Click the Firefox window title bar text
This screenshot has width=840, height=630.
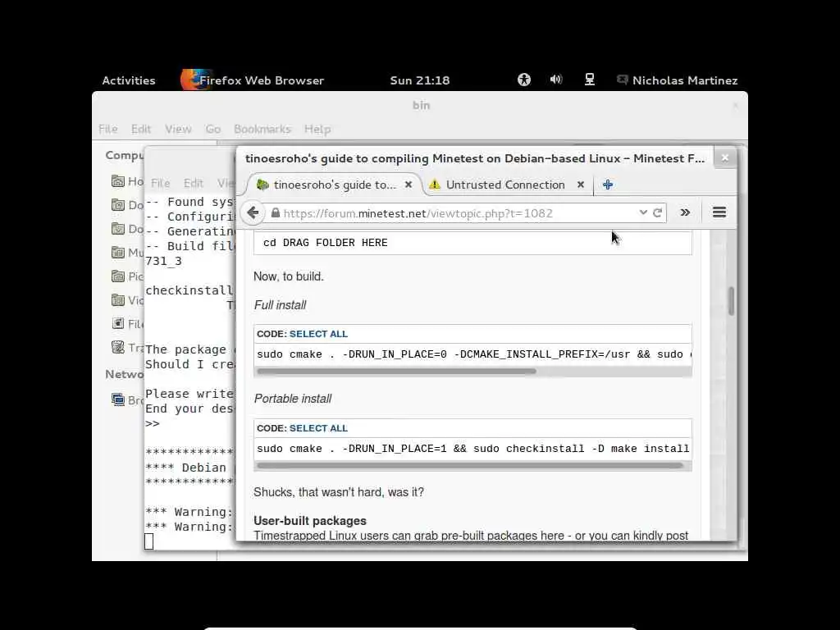(x=475, y=158)
